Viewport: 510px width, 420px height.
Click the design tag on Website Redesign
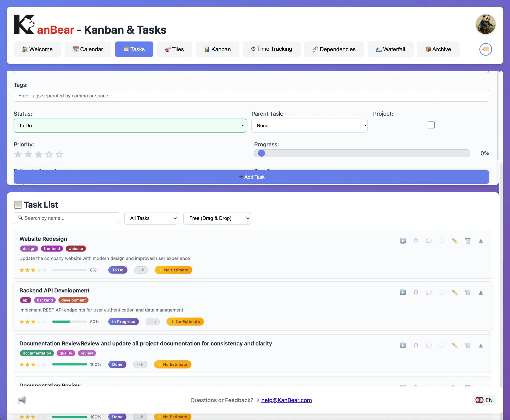coord(29,248)
